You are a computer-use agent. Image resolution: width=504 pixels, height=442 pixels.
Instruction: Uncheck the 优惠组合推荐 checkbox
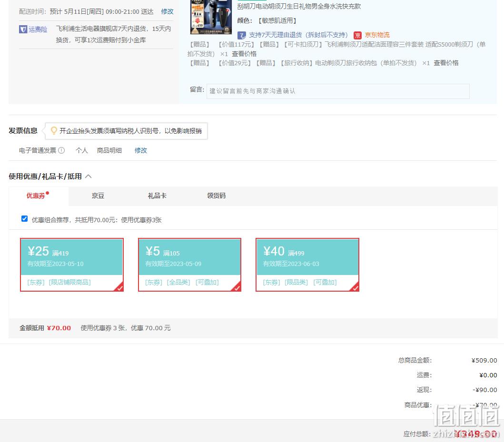click(x=24, y=219)
